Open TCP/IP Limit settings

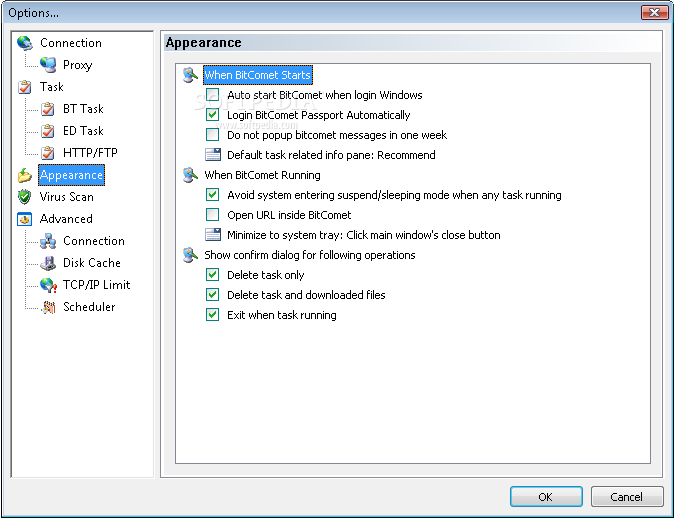click(97, 285)
